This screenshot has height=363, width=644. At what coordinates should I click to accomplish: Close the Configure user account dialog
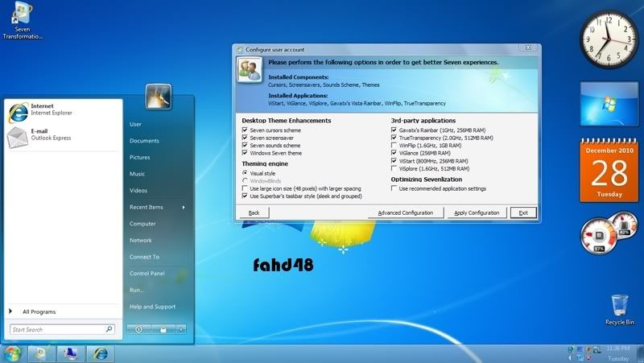(x=528, y=47)
